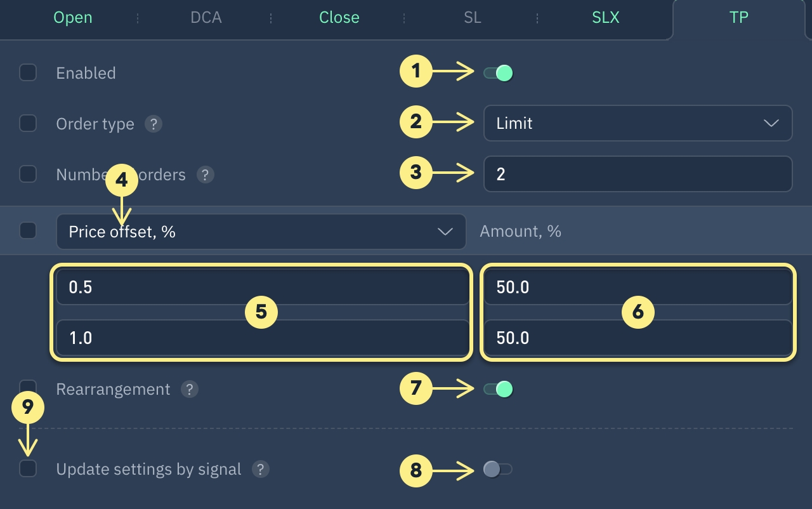Select the Update settings by signal checkbox
Image resolution: width=812 pixels, height=509 pixels.
click(x=28, y=469)
